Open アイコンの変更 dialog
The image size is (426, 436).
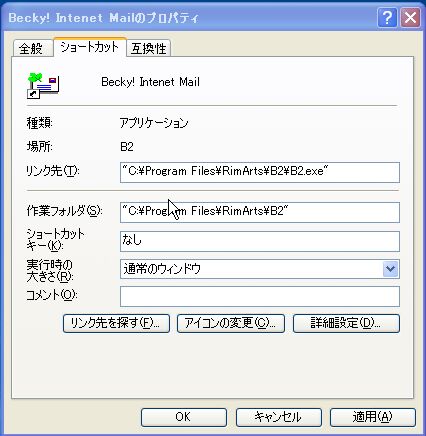point(231,323)
